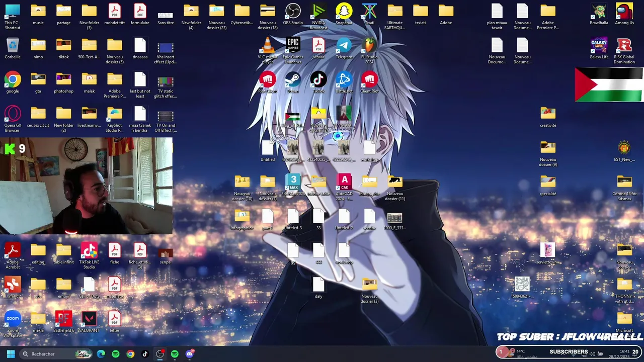This screenshot has height=362, width=644.
Task: Open the serviettes-h... image file
Action: pos(548,253)
